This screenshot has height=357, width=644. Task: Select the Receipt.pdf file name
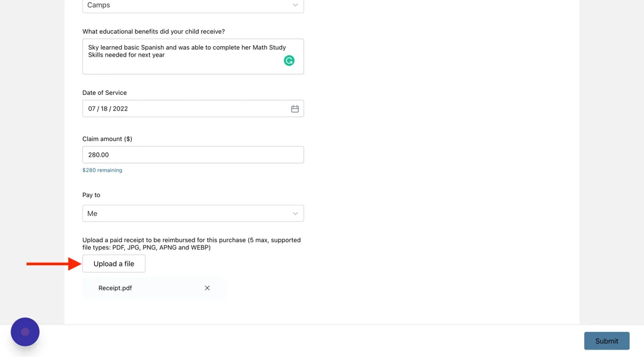115,288
